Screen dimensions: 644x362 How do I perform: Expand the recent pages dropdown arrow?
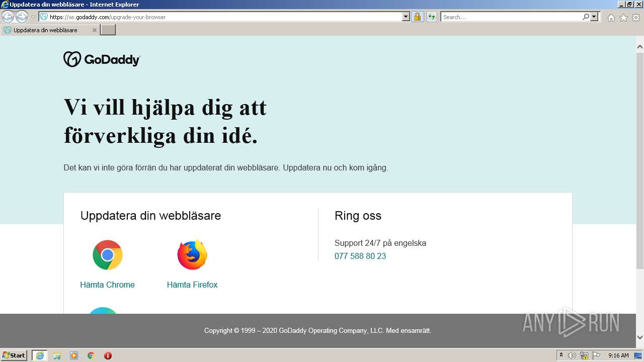click(33, 17)
